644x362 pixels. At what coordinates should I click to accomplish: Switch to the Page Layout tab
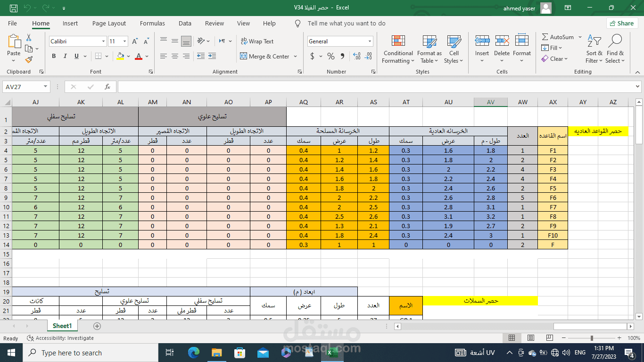tap(109, 23)
